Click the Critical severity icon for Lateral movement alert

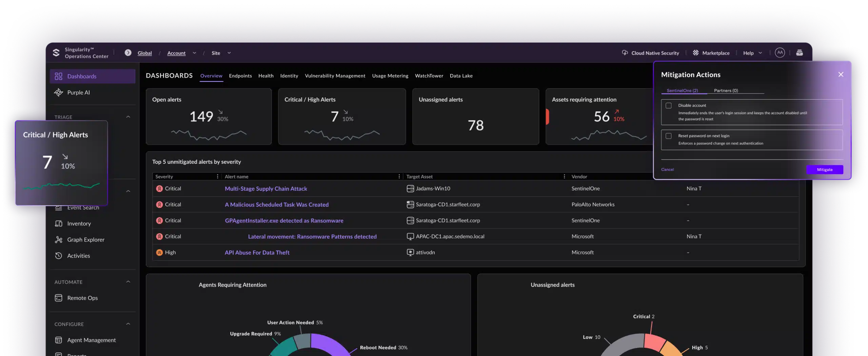tap(159, 236)
